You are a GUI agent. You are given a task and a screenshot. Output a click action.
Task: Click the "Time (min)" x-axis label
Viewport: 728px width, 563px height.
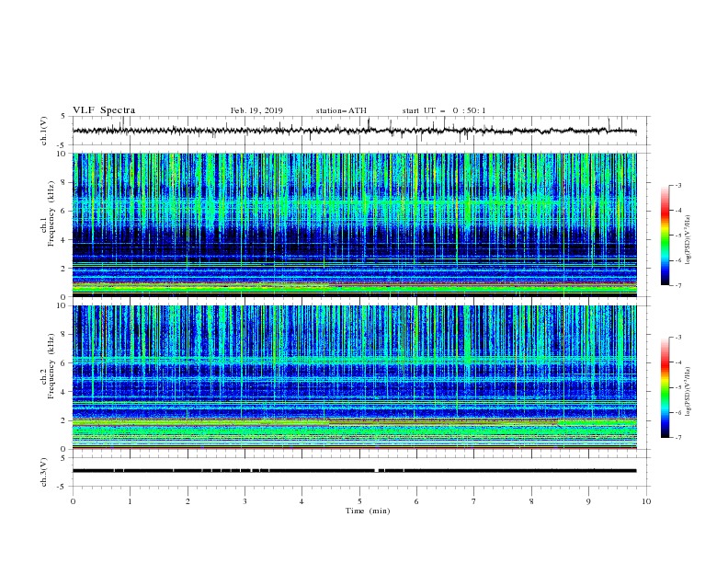[368, 511]
